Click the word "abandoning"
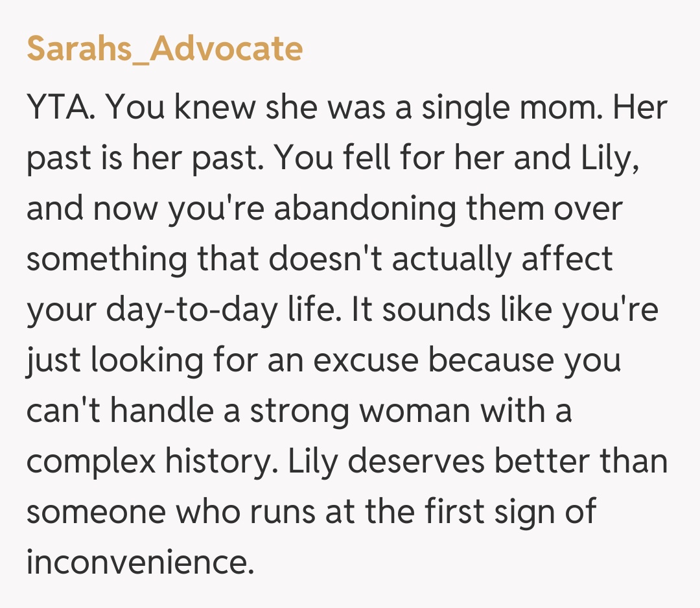 coord(353,208)
